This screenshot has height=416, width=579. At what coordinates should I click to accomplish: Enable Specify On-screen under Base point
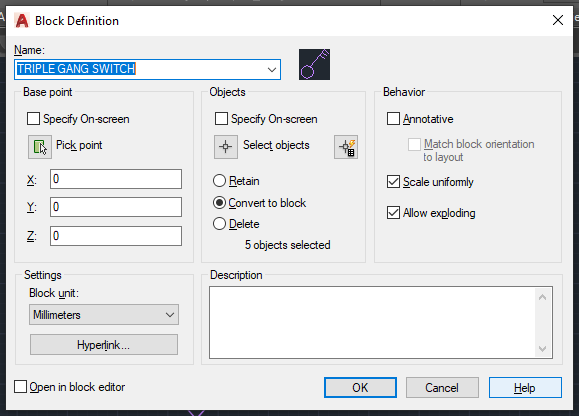coord(34,119)
